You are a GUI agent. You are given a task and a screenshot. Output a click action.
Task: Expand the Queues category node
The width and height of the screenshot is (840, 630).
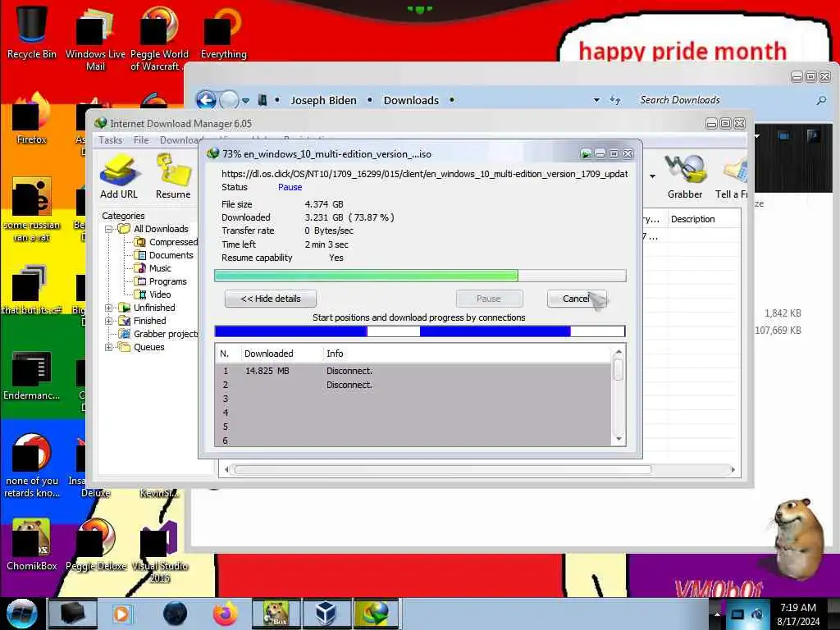click(x=109, y=347)
